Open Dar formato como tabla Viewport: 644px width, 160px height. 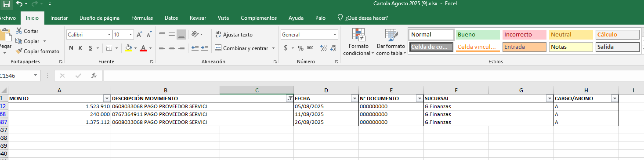tap(391, 42)
